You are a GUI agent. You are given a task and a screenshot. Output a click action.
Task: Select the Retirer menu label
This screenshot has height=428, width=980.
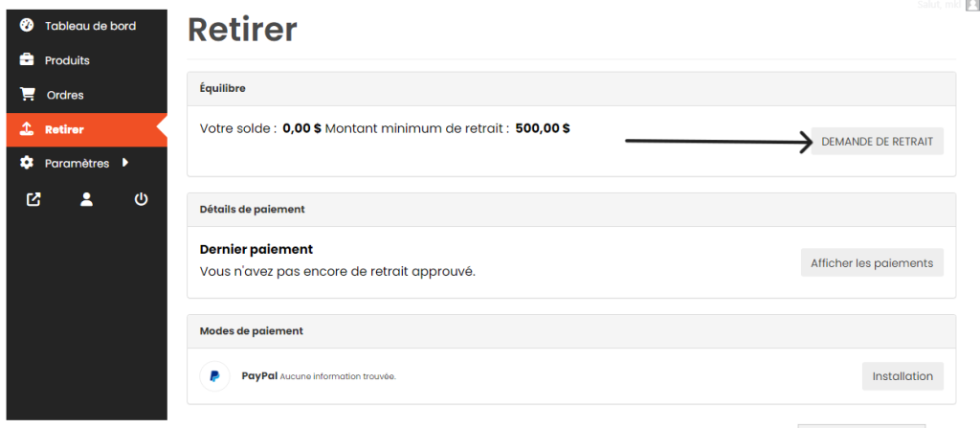(x=64, y=129)
